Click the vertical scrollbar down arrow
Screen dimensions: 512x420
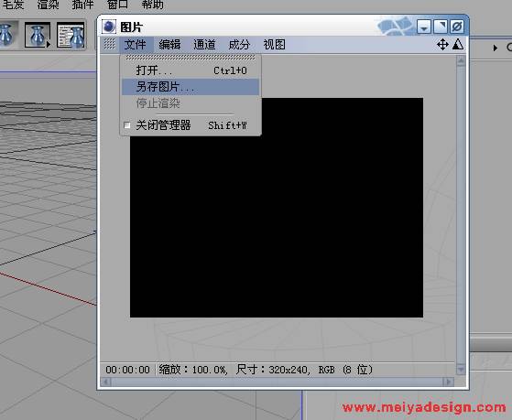[461, 369]
